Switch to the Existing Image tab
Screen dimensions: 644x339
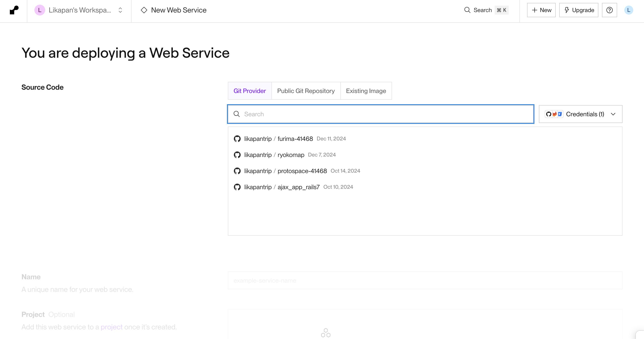point(366,91)
